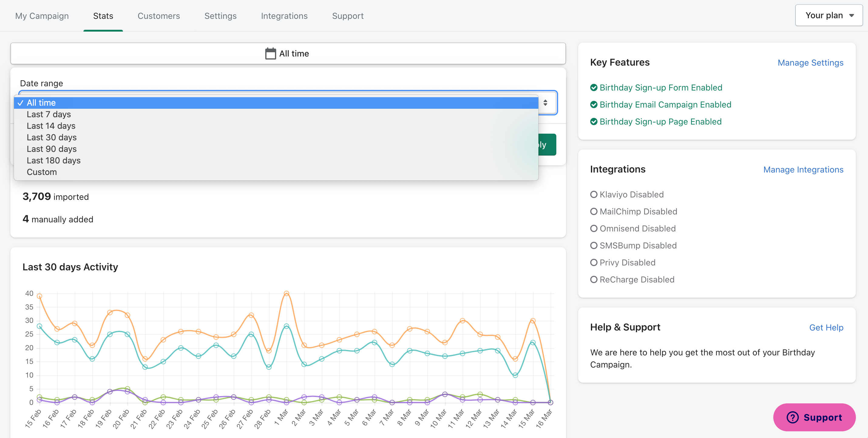The height and width of the screenshot is (438, 868).
Task: Click the orange data point at 1 Mar
Action: pos(287,293)
